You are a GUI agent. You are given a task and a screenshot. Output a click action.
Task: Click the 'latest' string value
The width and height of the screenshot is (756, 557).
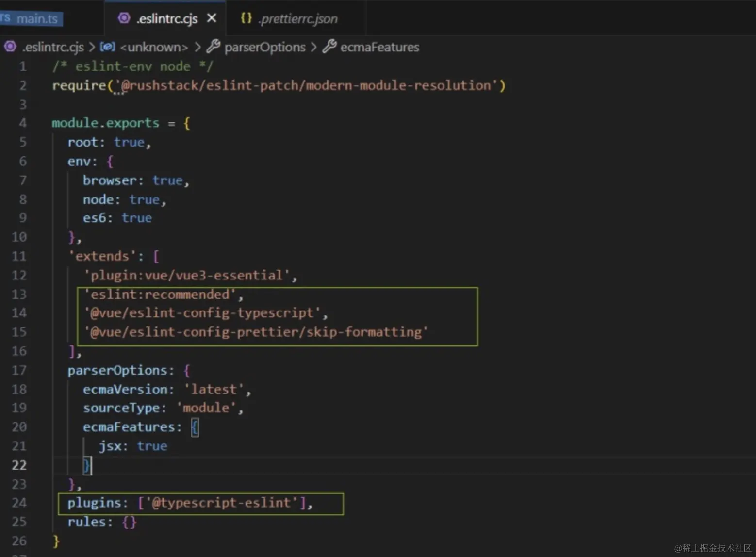pyautogui.click(x=214, y=390)
